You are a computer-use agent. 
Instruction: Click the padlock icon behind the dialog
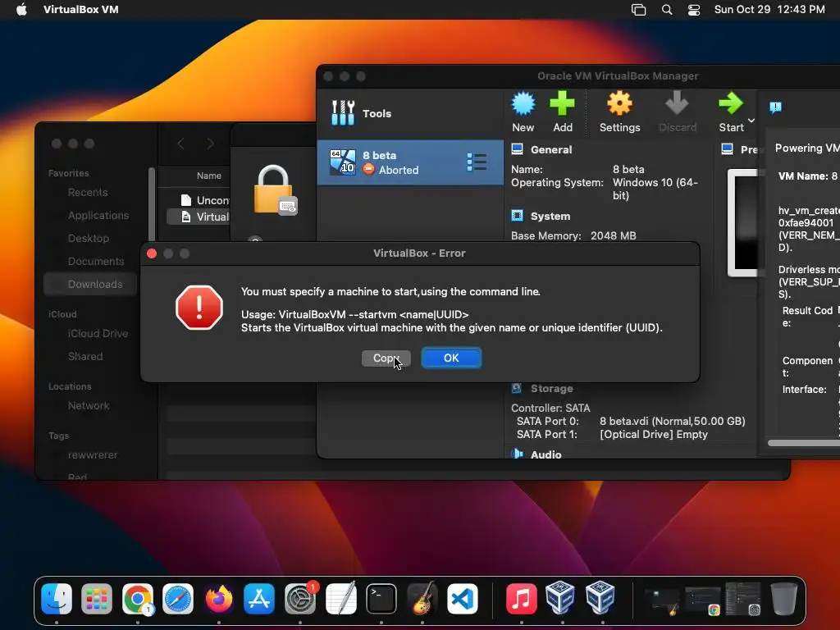(x=275, y=190)
